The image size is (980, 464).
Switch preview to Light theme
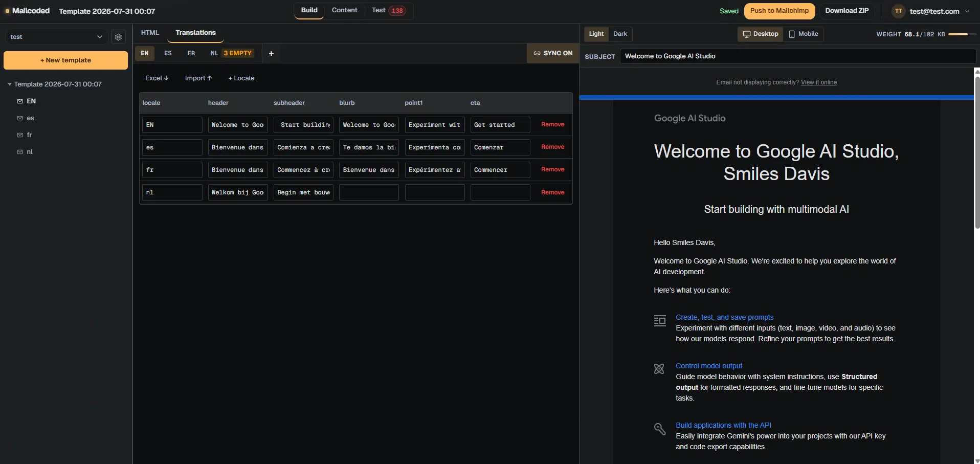(596, 34)
